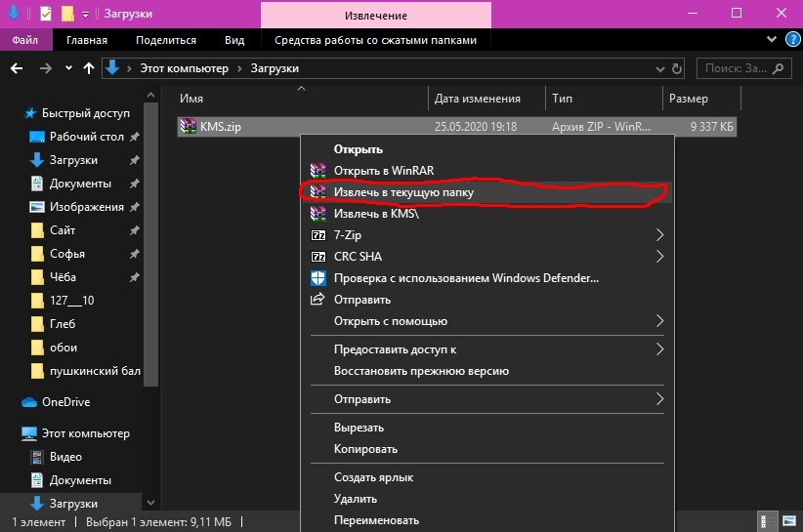Open the 127__10 folder in sidebar
This screenshot has width=803, height=532.
click(x=63, y=301)
